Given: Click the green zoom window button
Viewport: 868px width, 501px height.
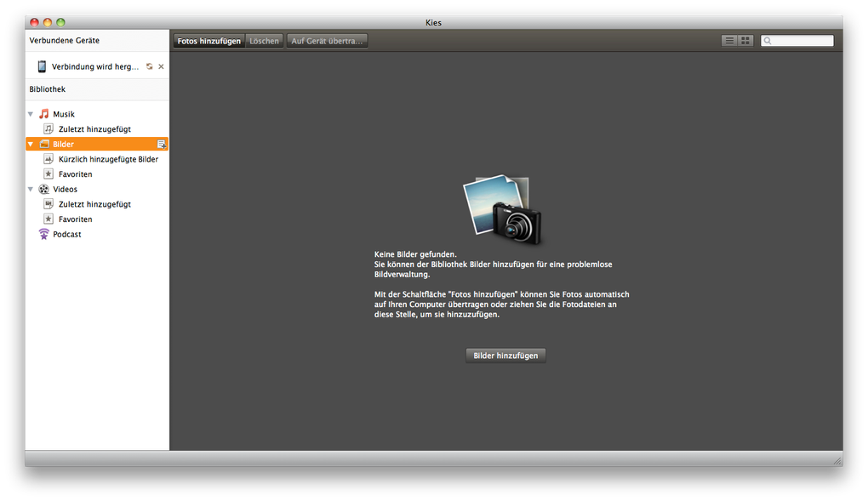Looking at the screenshot, I should click(61, 22).
